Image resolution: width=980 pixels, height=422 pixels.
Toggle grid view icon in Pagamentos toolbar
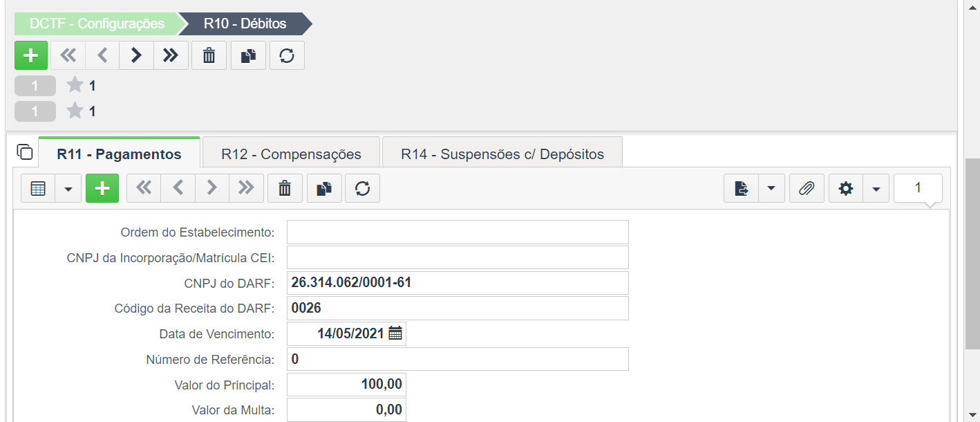click(x=38, y=188)
